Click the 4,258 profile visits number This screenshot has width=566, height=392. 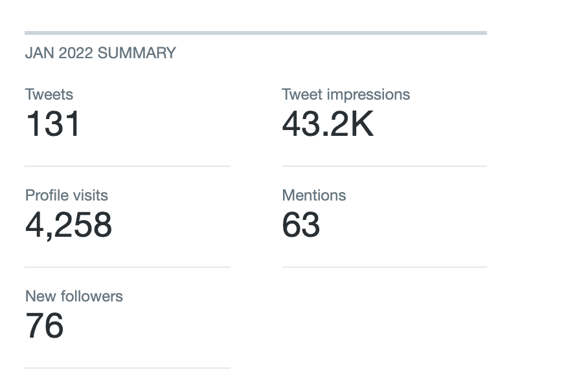pos(69,224)
